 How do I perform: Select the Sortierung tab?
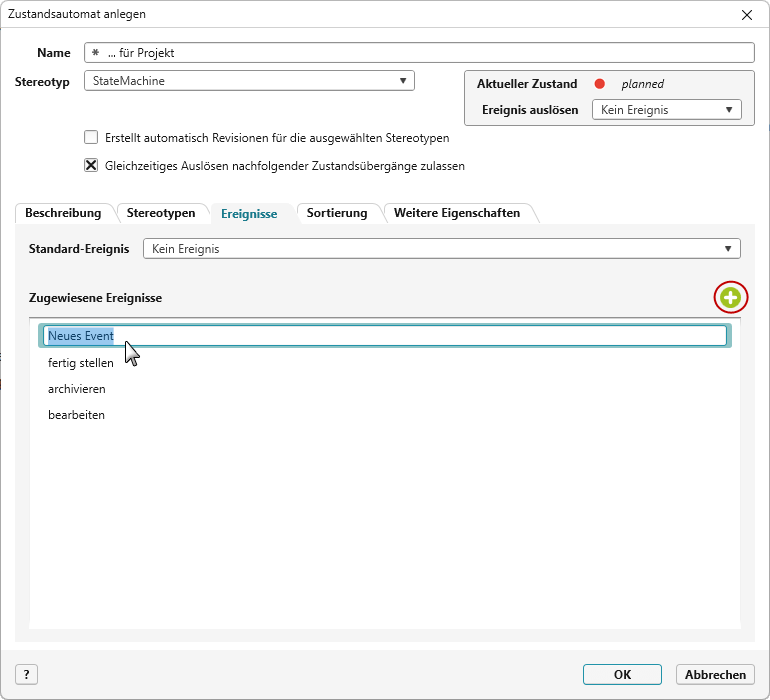[337, 213]
